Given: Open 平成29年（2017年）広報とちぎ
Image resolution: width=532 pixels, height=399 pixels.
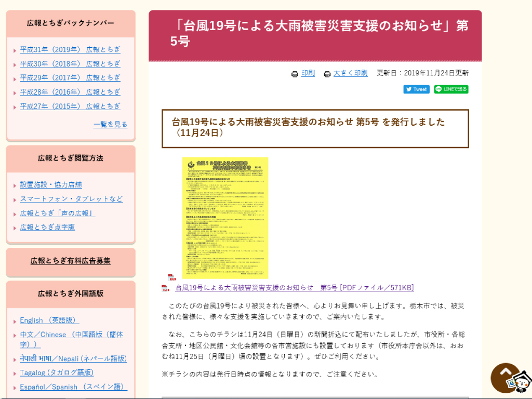Looking at the screenshot, I should coord(70,78).
